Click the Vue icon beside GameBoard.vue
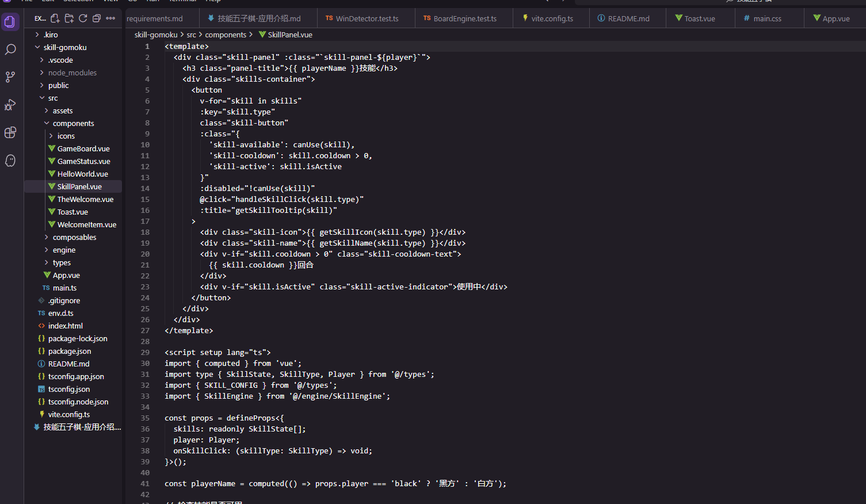The image size is (866, 504). (52, 148)
